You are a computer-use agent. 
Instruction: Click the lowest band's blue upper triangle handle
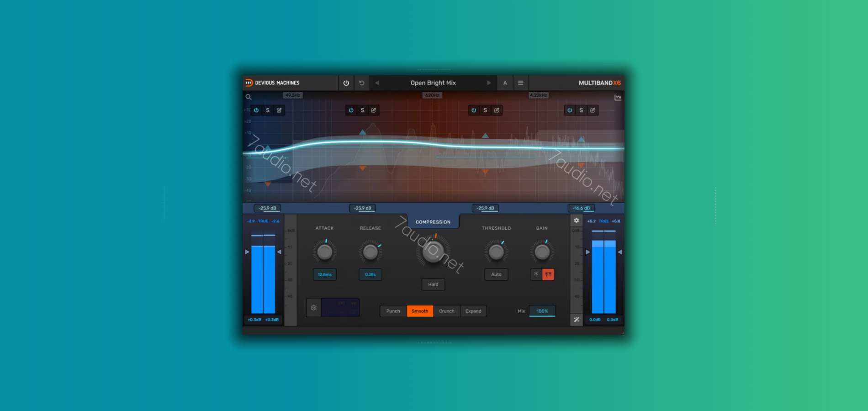coord(268,148)
